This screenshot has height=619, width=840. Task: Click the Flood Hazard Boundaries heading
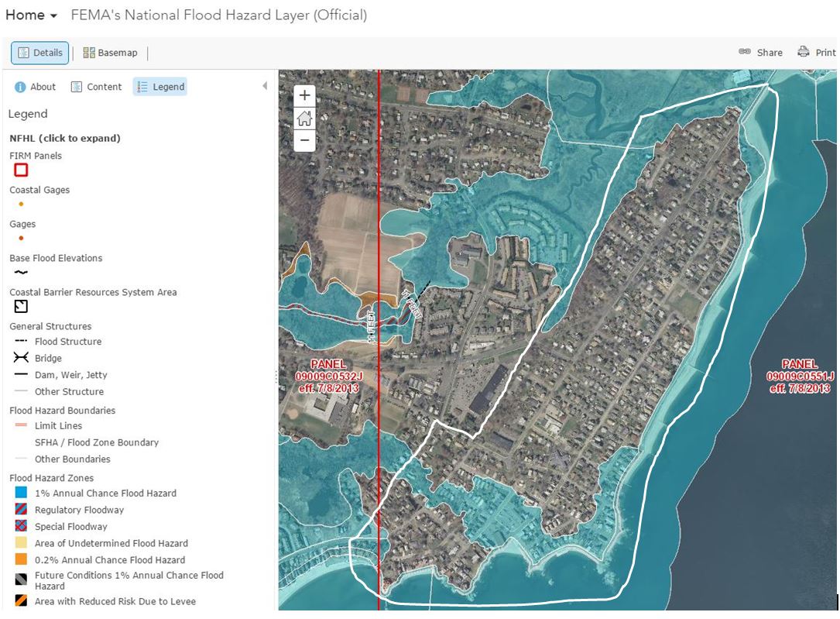pos(62,411)
